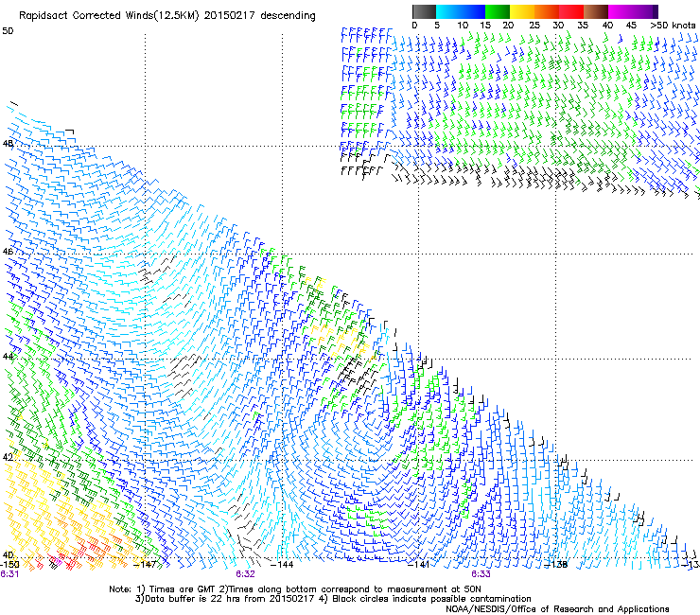Click the '42' latitude label
The height and width of the screenshot is (615, 700).
pos(8,457)
